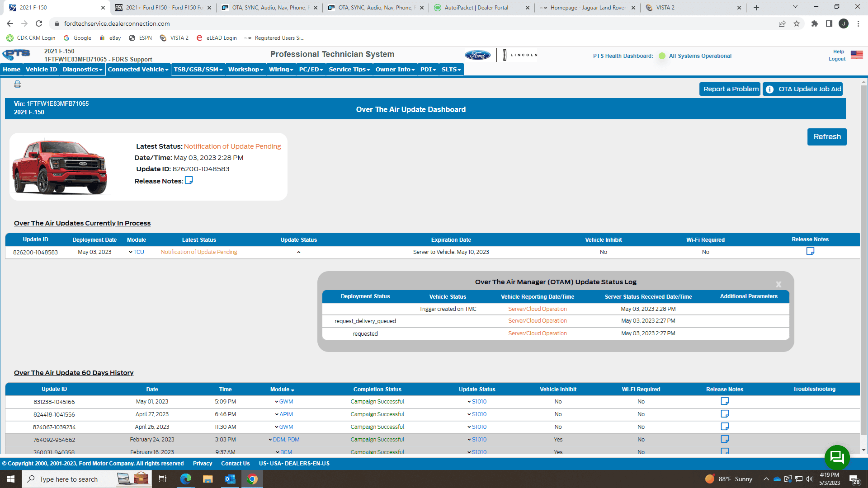Open the Chrome profile avatar

(x=844, y=23)
